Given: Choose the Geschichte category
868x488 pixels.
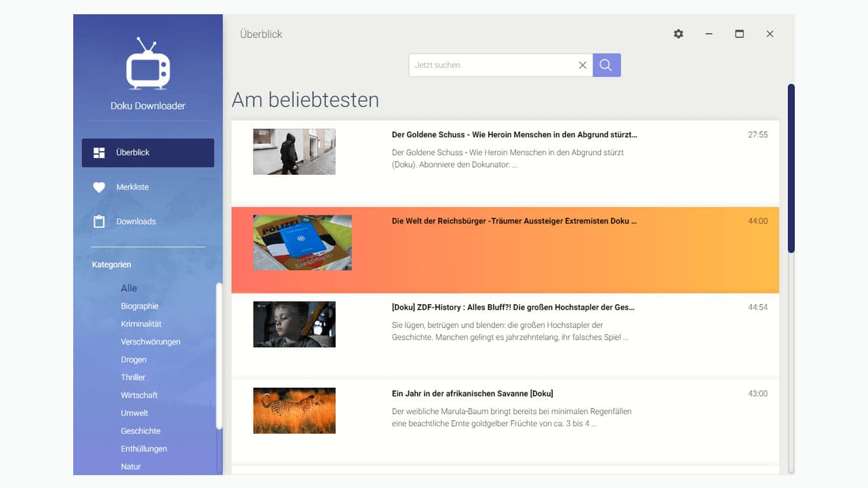Looking at the screenshot, I should tap(140, 430).
